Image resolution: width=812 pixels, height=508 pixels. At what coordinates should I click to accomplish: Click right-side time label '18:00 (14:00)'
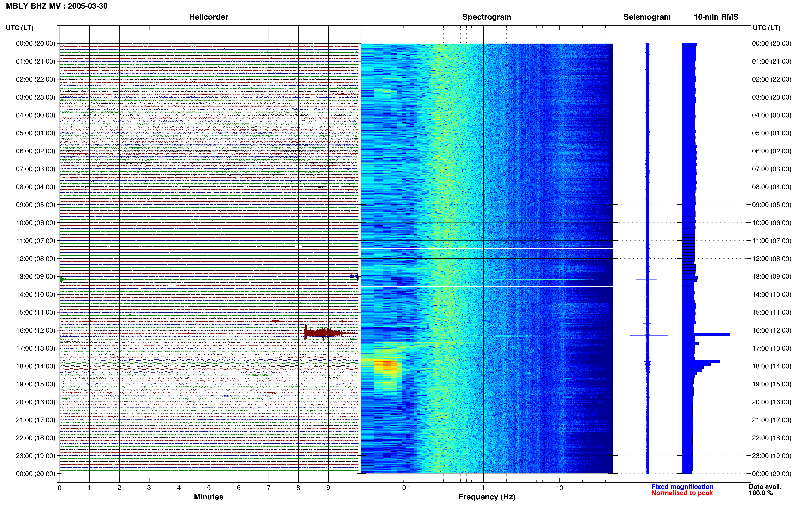point(772,366)
